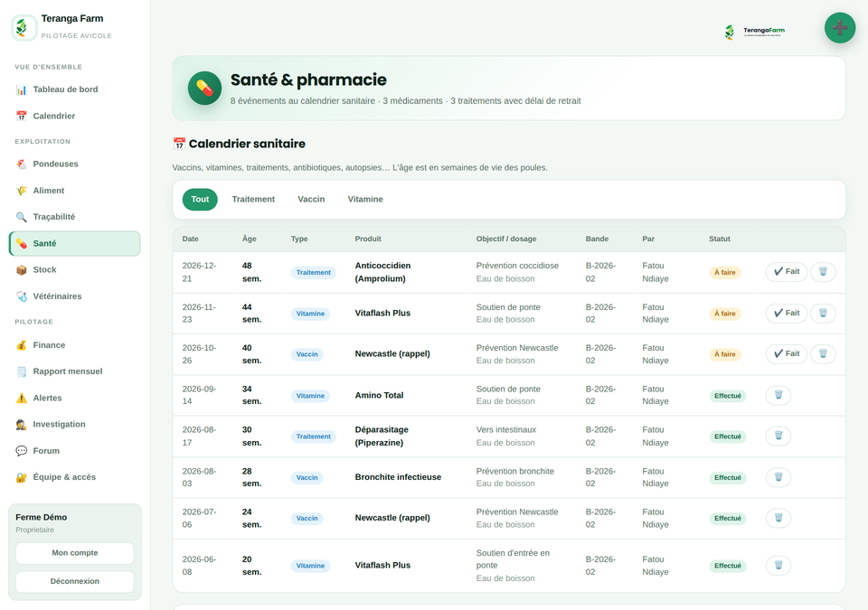The width and height of the screenshot is (868, 610).
Task: Delete the Newcastle (rappel) 24 sem. row
Action: pyautogui.click(x=778, y=518)
